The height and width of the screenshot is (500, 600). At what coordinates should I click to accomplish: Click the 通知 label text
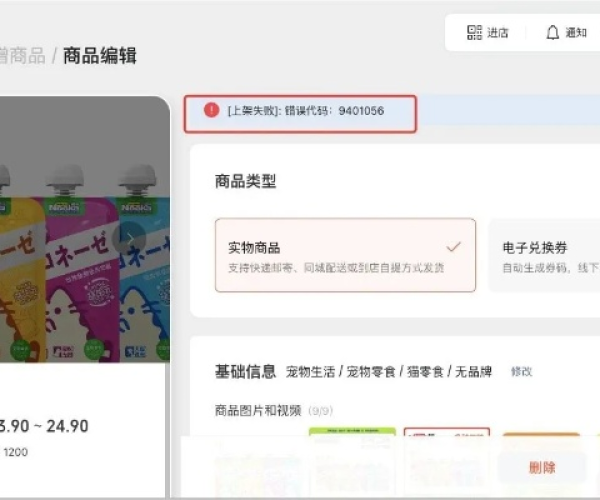click(x=576, y=33)
